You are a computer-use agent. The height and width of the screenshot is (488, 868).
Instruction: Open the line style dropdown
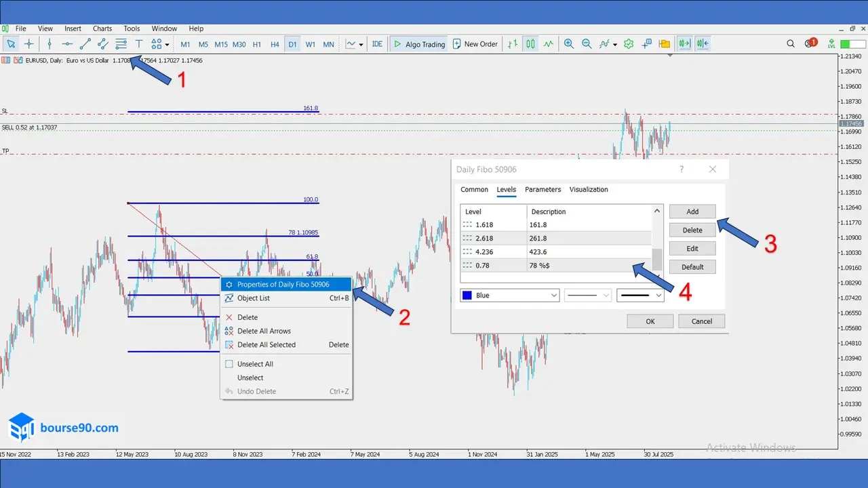click(x=588, y=296)
